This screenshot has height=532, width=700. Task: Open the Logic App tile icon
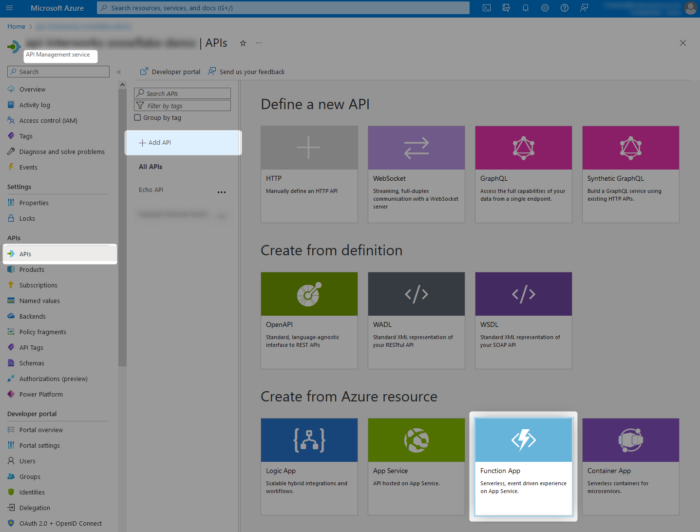coord(308,440)
